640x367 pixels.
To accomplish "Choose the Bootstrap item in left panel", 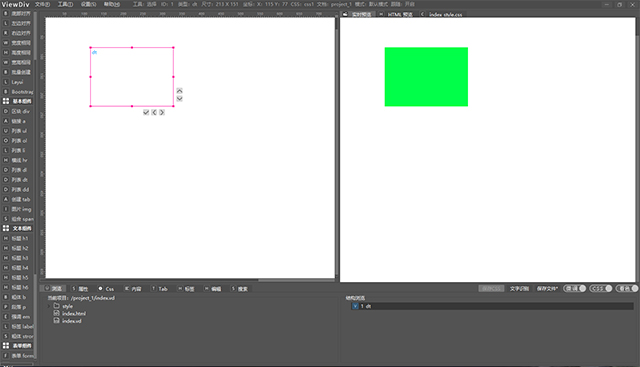I will pos(18,92).
